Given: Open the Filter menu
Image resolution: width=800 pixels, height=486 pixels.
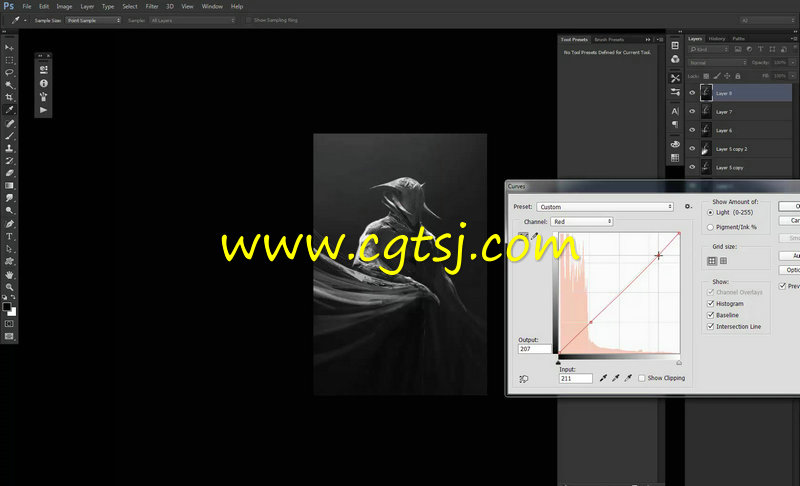Looking at the screenshot, I should click(x=152, y=7).
